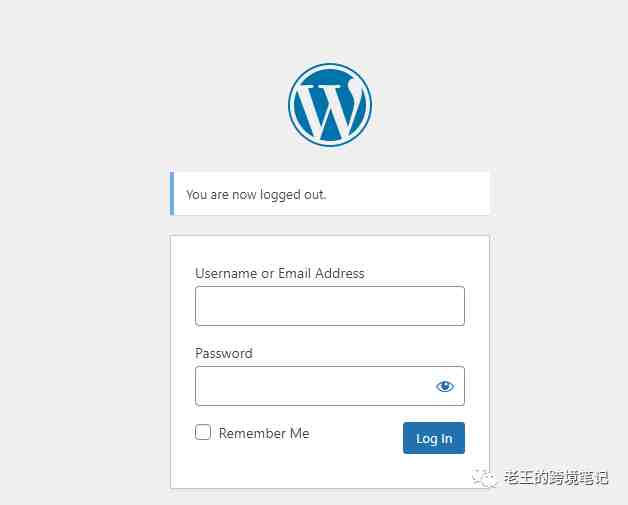The height and width of the screenshot is (505, 628).
Task: Click the blue accent bar of the notice
Action: coord(172,193)
